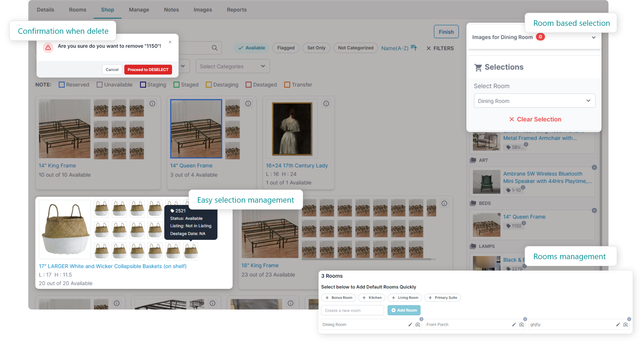The width and height of the screenshot is (644, 345).
Task: Open info icon for 16×24 17th Century Lady
Action: pos(326,103)
